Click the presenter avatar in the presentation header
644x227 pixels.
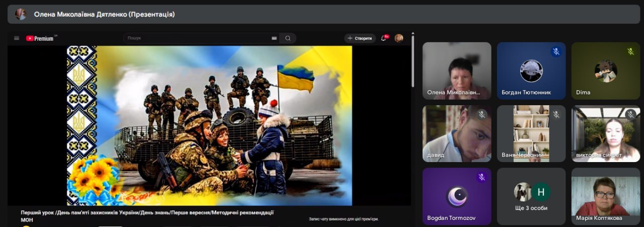(x=21, y=14)
